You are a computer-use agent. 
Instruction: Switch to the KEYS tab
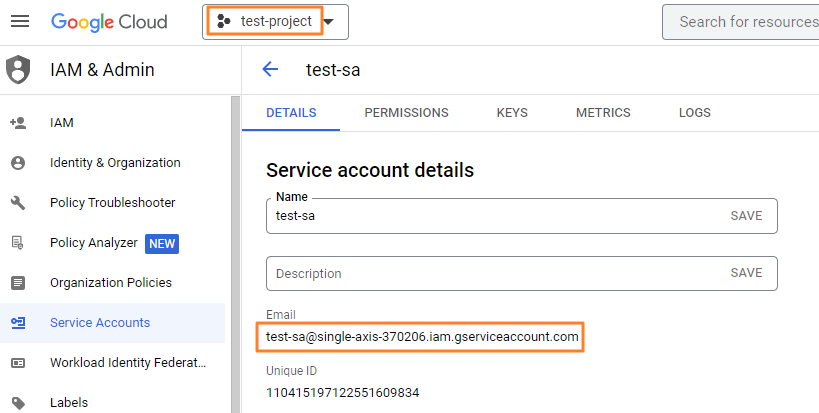512,113
